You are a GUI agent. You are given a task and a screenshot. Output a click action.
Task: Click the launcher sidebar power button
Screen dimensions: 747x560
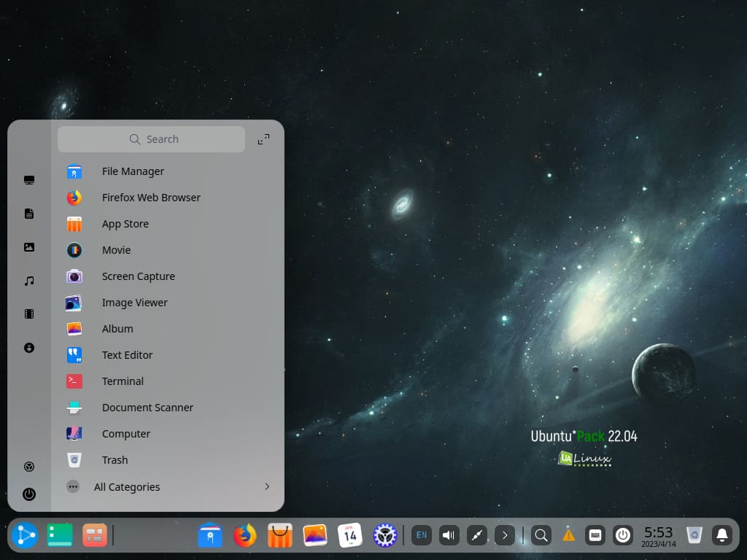(29, 494)
